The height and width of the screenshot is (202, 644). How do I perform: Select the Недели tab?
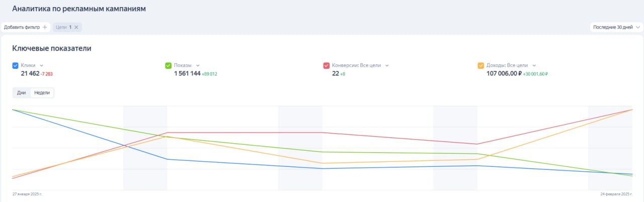42,92
